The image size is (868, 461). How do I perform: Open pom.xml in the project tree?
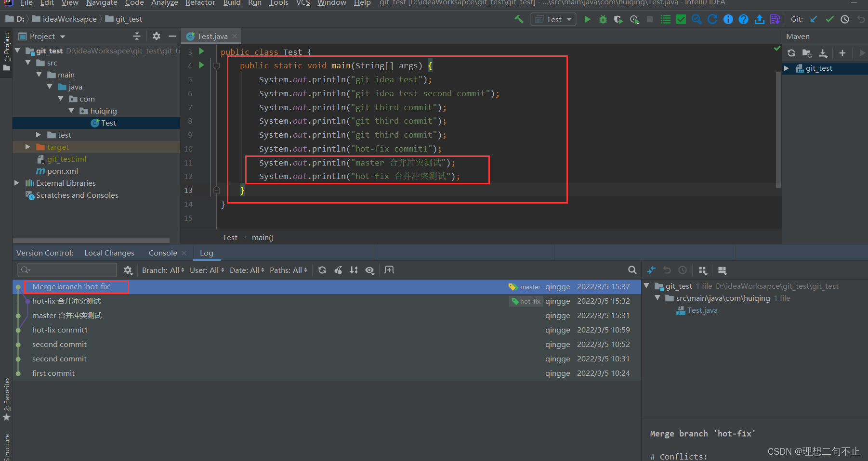[62, 171]
